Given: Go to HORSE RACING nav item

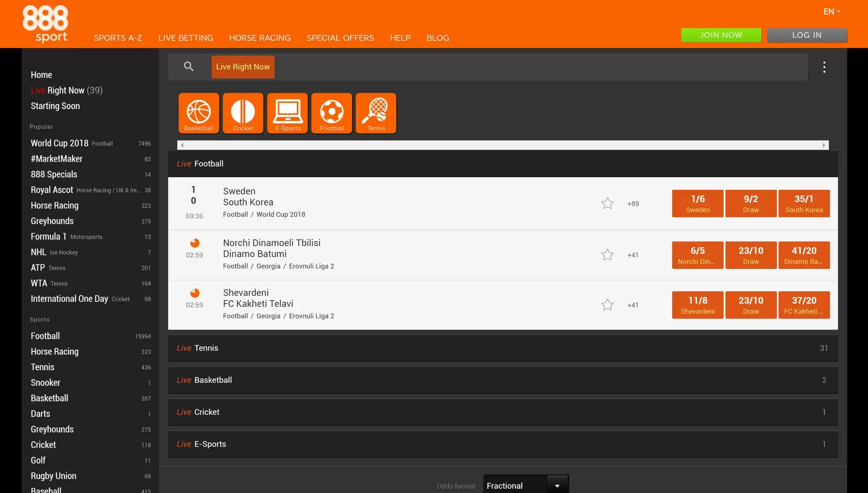Looking at the screenshot, I should pyautogui.click(x=259, y=38).
